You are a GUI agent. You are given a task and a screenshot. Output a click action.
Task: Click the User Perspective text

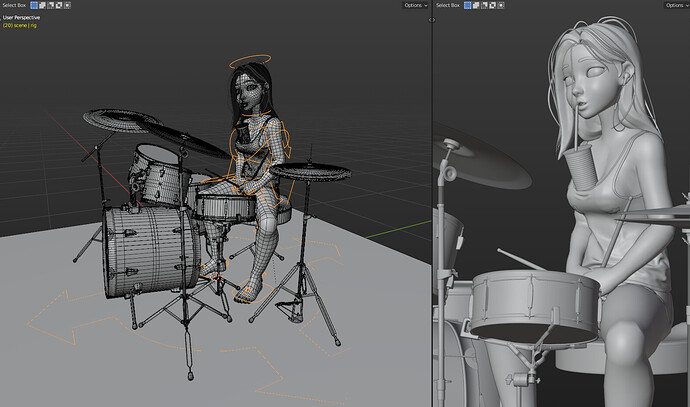(x=22, y=18)
